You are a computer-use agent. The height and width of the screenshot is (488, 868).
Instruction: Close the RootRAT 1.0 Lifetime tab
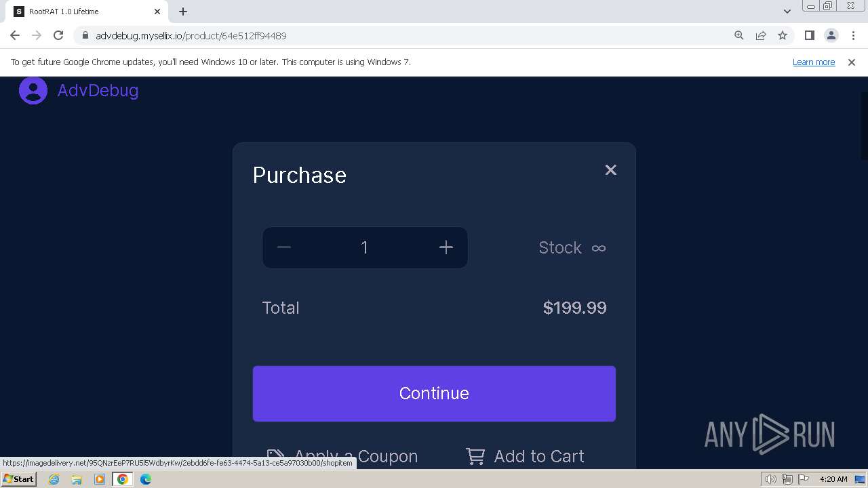click(x=157, y=12)
